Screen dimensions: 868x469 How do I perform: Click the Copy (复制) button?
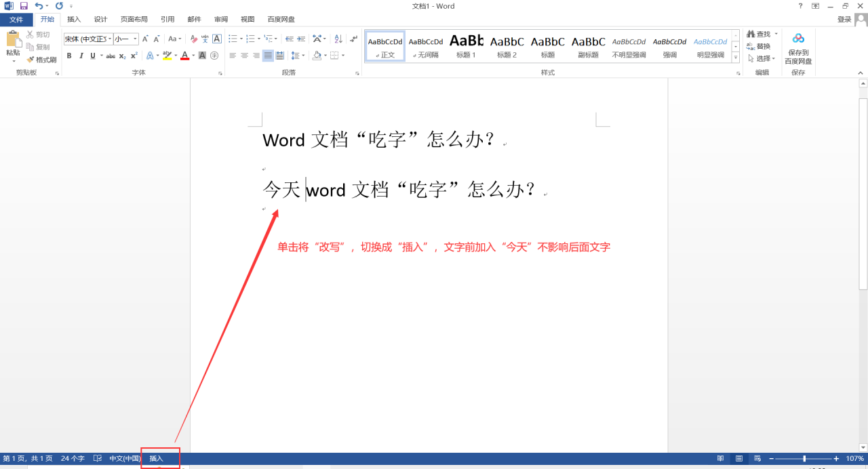[x=38, y=47]
